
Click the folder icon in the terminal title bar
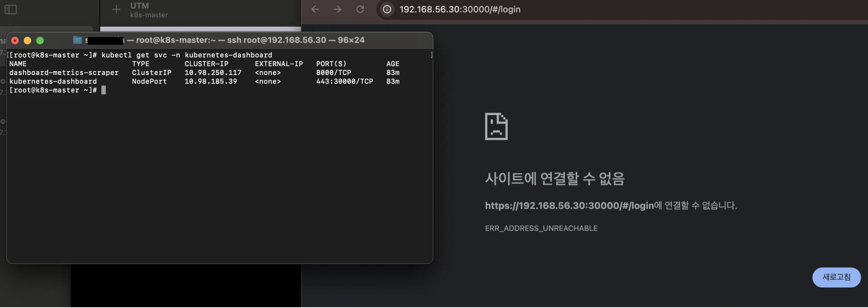point(77,40)
